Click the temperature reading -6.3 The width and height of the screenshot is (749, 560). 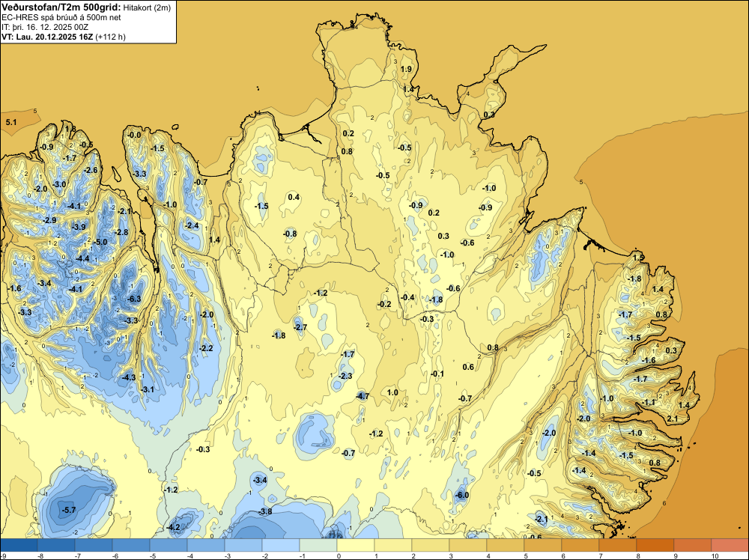[134, 299]
